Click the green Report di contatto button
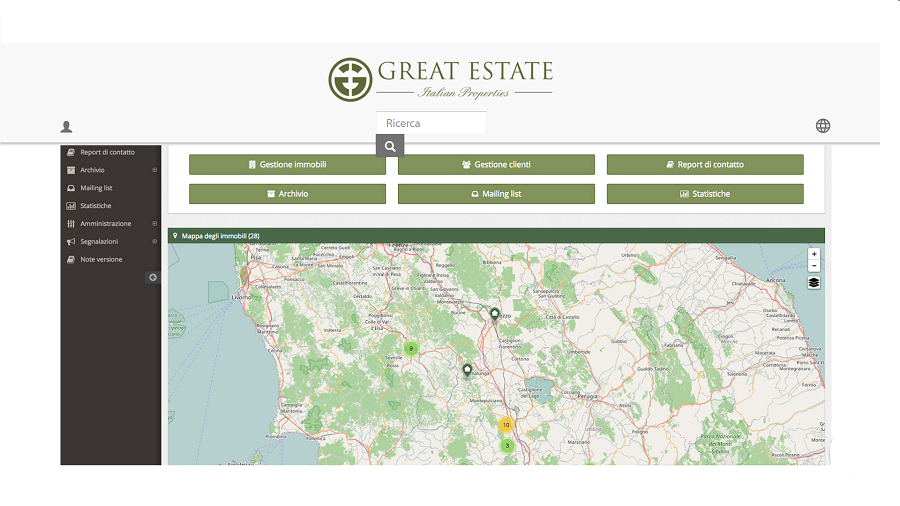Screen dimensions: 900x506 pos(705,165)
